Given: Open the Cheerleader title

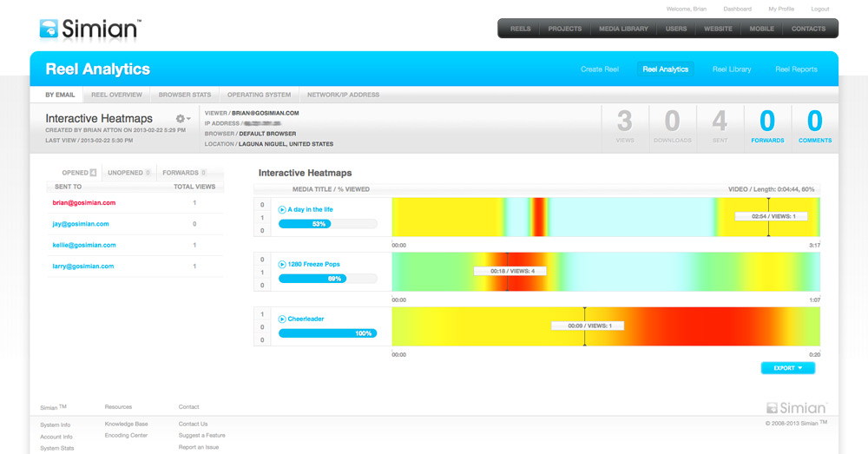Looking at the screenshot, I should (x=306, y=319).
